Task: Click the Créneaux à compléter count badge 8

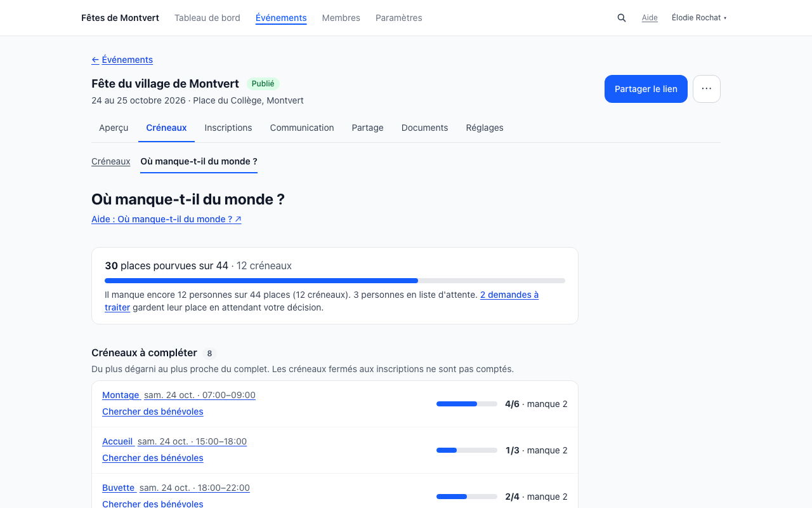Action: coord(209,353)
